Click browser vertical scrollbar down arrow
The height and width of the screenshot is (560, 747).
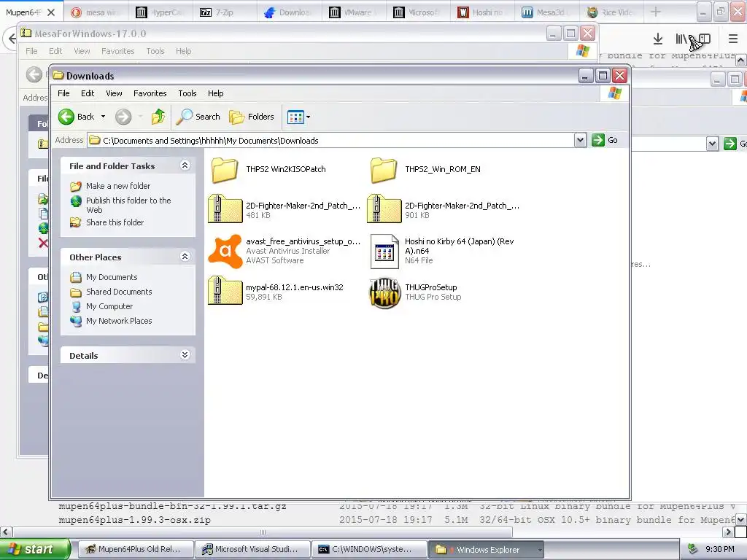pos(740,519)
